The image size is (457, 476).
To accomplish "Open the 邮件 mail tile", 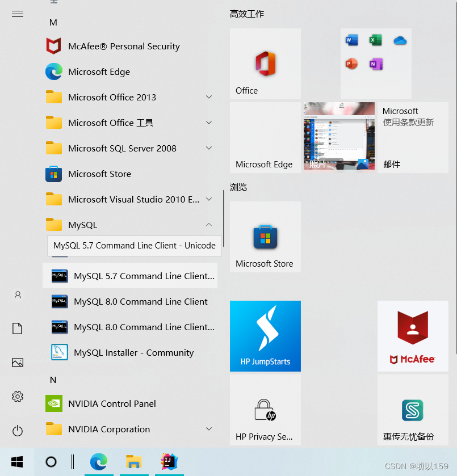I will (413, 137).
